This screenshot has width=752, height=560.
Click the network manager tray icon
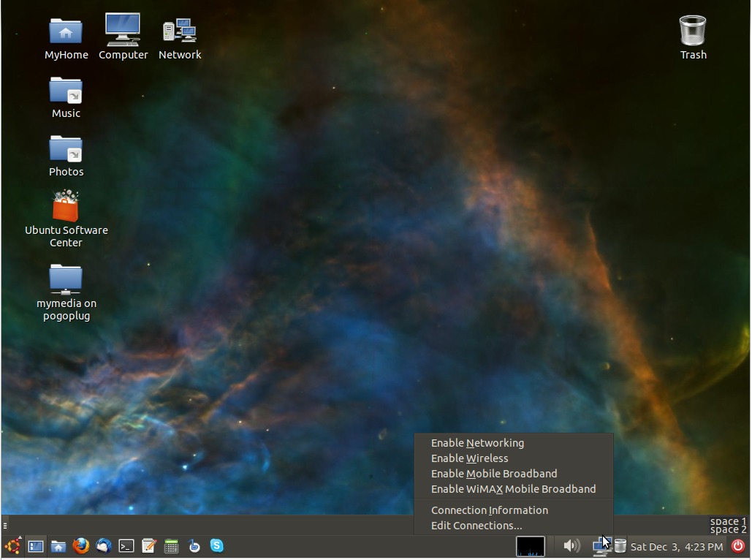pyautogui.click(x=601, y=546)
